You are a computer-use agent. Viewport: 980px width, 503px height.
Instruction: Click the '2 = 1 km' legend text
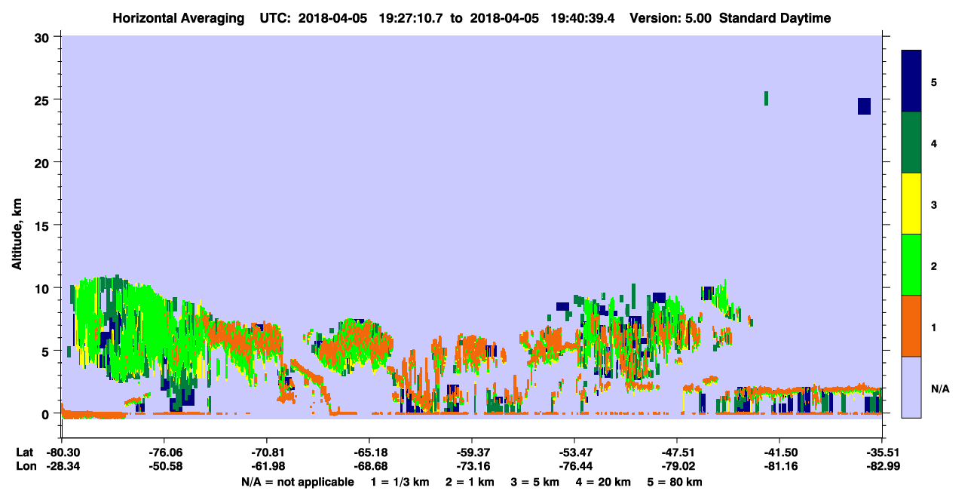pyautogui.click(x=470, y=482)
